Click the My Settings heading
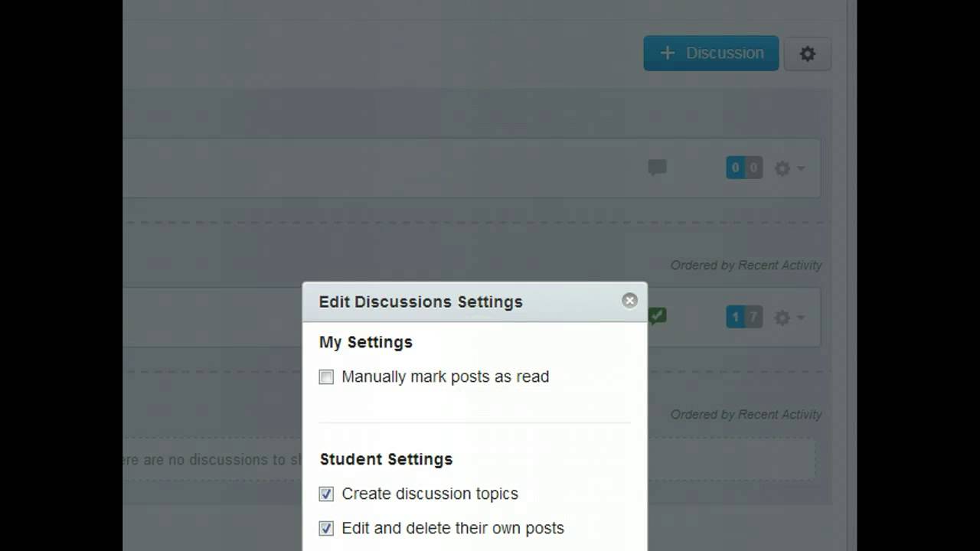 366,342
